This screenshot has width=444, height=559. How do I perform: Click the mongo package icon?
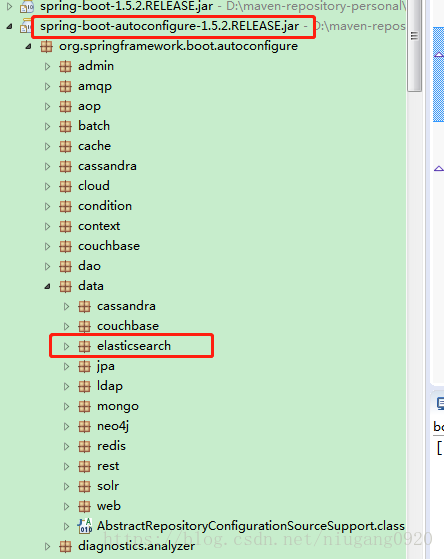(x=84, y=406)
